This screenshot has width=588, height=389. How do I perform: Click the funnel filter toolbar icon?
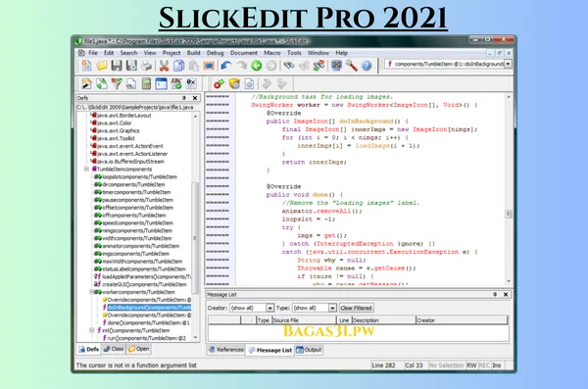[x=117, y=83]
